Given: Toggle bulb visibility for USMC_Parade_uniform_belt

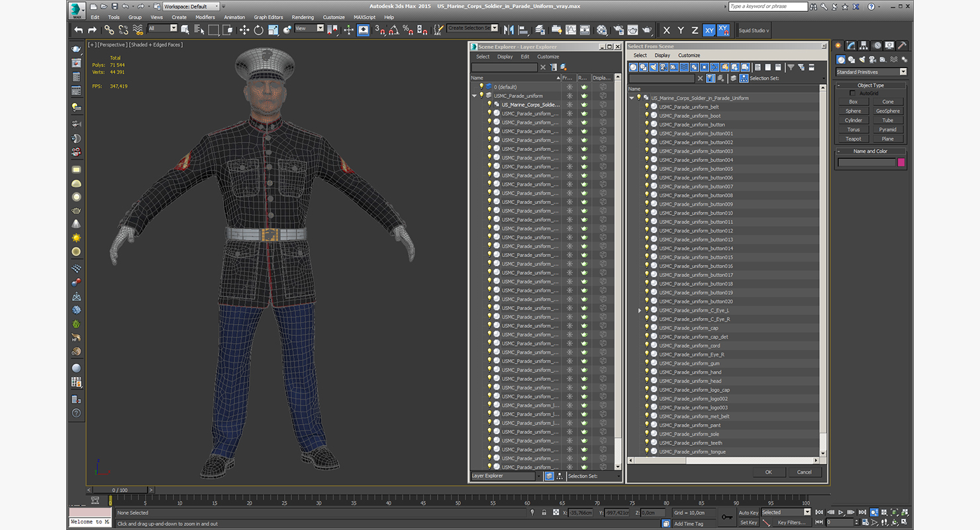Looking at the screenshot, I should tap(647, 107).
